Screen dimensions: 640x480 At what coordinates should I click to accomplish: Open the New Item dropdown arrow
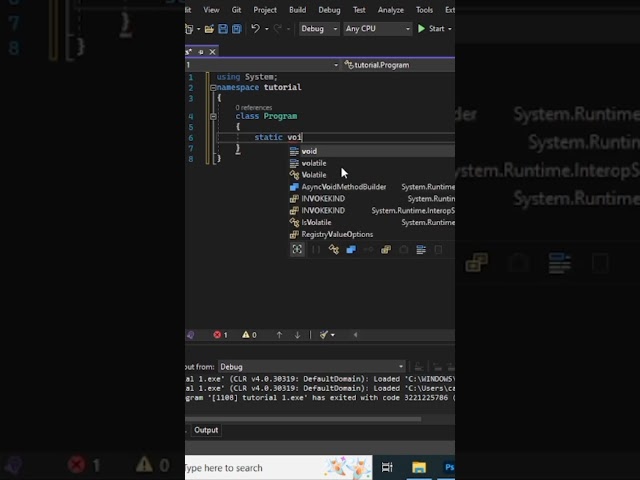point(199,29)
